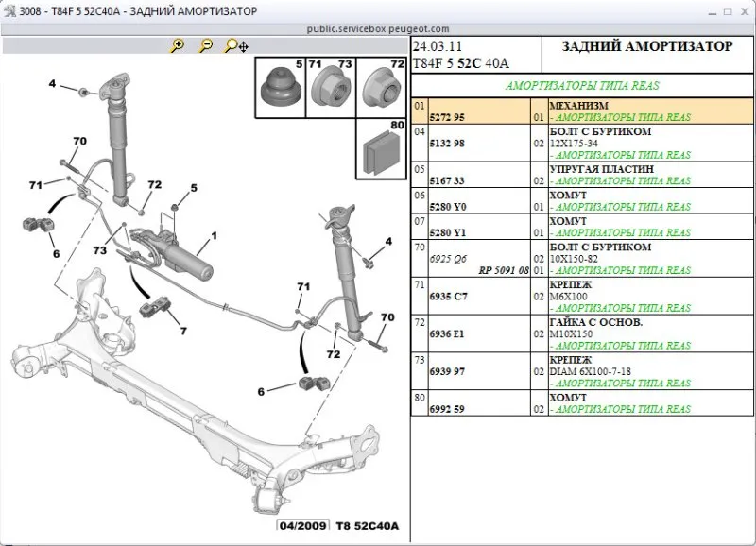The height and width of the screenshot is (546, 756).
Task: Select part 5 rubber cap thumbnail
Action: (x=281, y=88)
